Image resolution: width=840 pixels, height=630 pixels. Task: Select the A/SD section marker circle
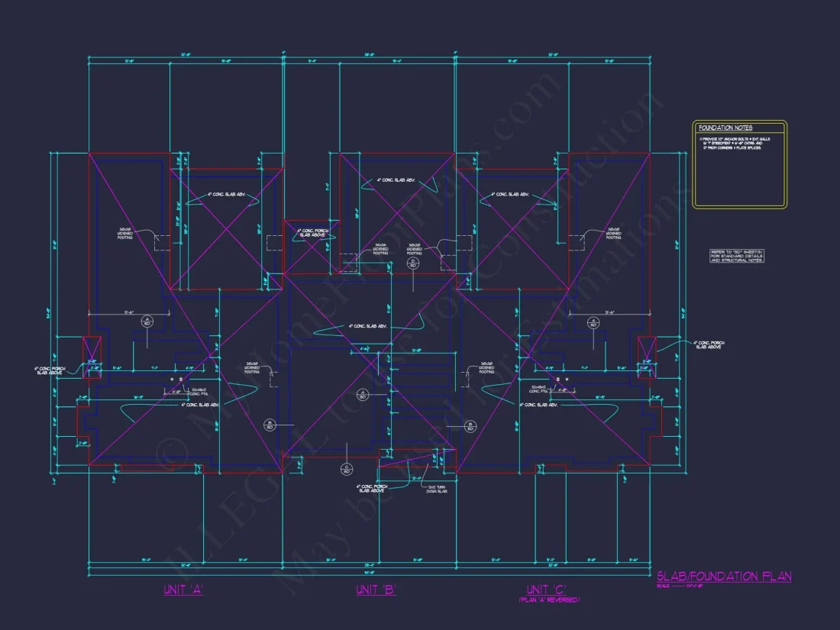[147, 321]
